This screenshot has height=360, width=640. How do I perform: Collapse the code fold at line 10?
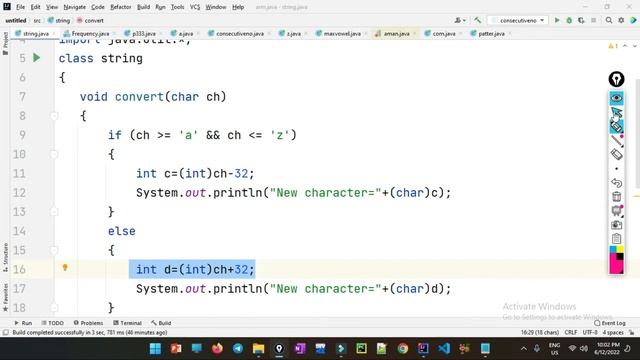click(54, 154)
